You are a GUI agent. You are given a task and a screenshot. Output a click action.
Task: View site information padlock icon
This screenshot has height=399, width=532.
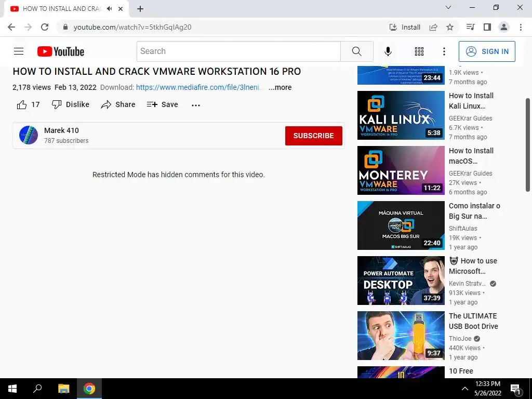coord(65,27)
